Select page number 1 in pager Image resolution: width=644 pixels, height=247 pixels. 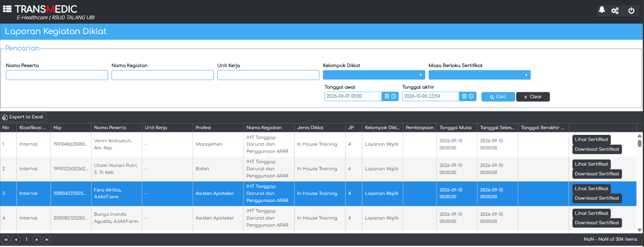tap(26, 239)
